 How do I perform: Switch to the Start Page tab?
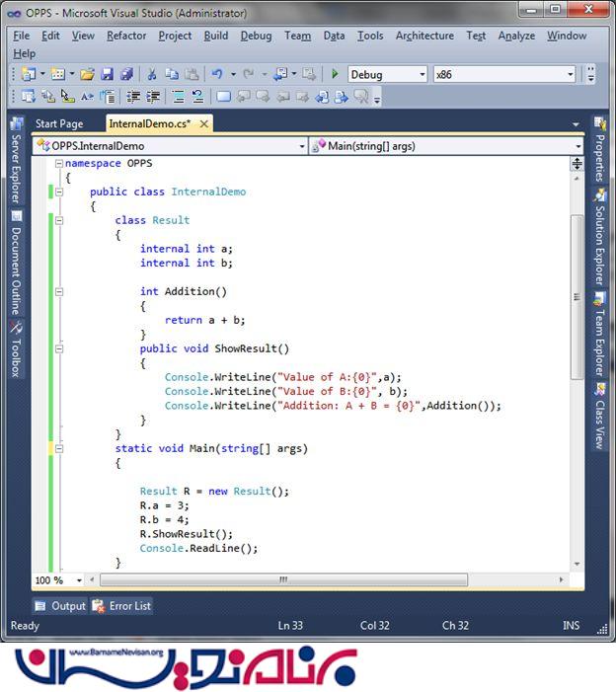pyautogui.click(x=59, y=123)
